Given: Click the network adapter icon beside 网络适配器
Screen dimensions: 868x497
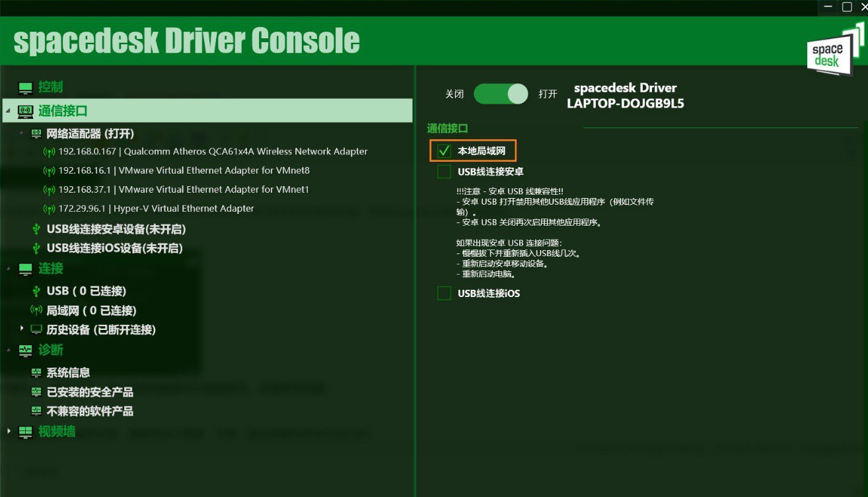Looking at the screenshot, I should (36, 133).
